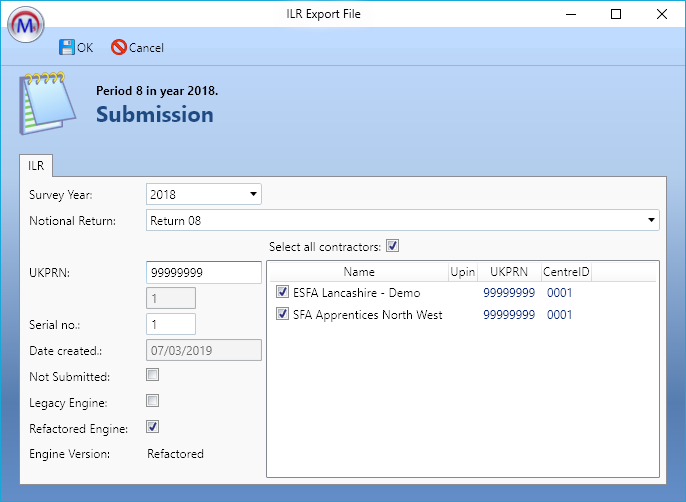Image resolution: width=686 pixels, height=502 pixels.
Task: Click the Serial no. input field
Action: click(171, 324)
